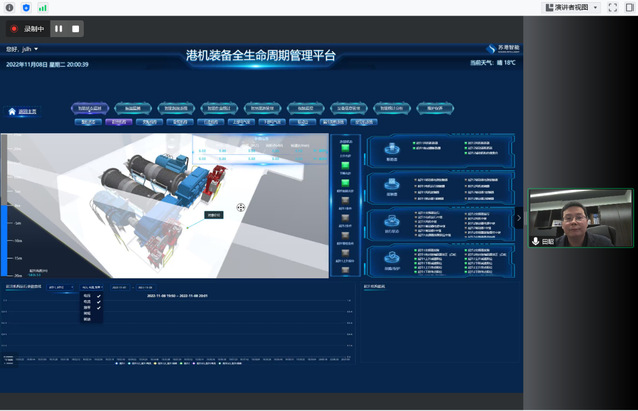This screenshot has width=638, height=411.
Task: Pause the screen recording
Action: pos(59,29)
